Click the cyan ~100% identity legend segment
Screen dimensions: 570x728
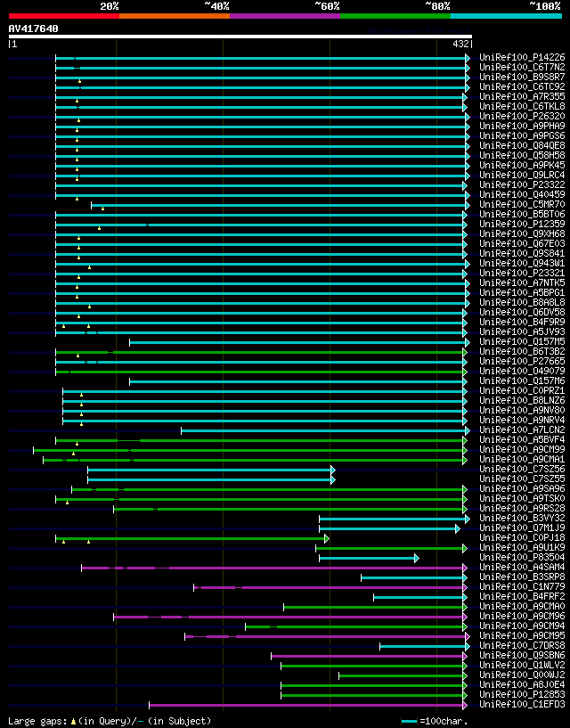pos(507,16)
